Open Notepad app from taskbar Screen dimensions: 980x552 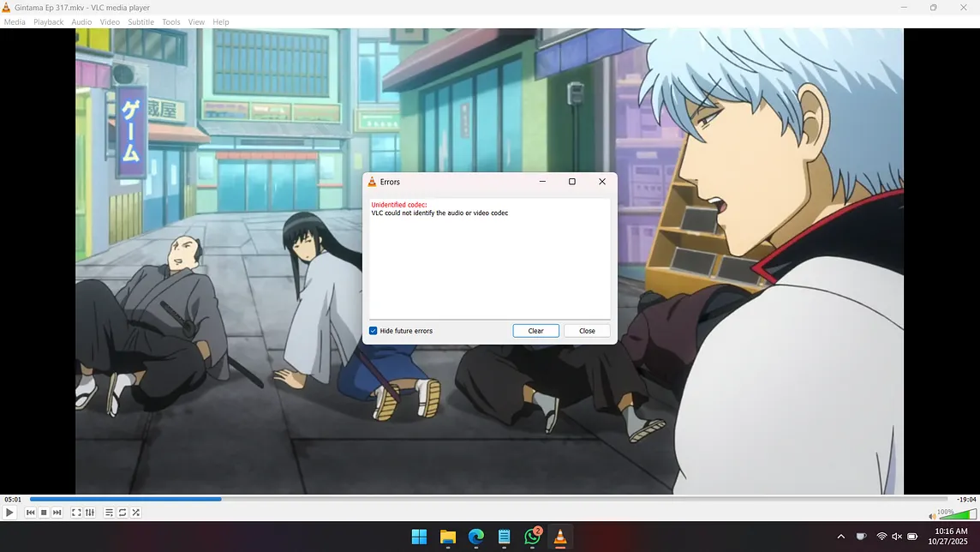(505, 537)
